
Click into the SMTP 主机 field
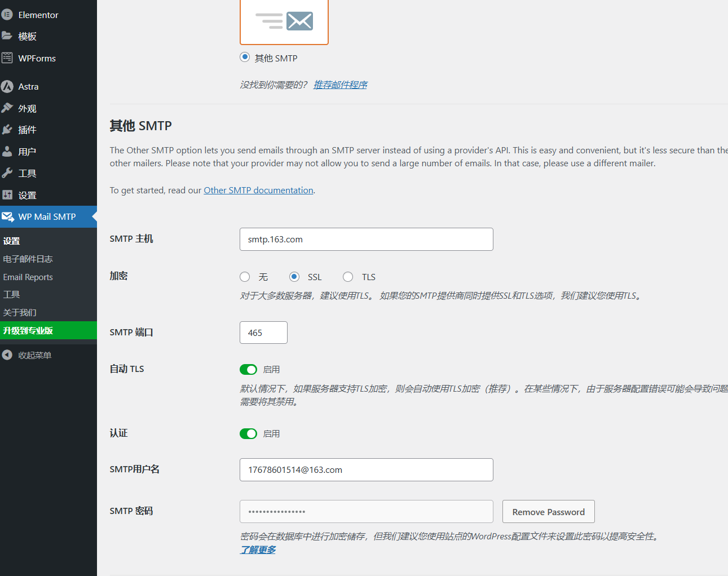pyautogui.click(x=366, y=240)
